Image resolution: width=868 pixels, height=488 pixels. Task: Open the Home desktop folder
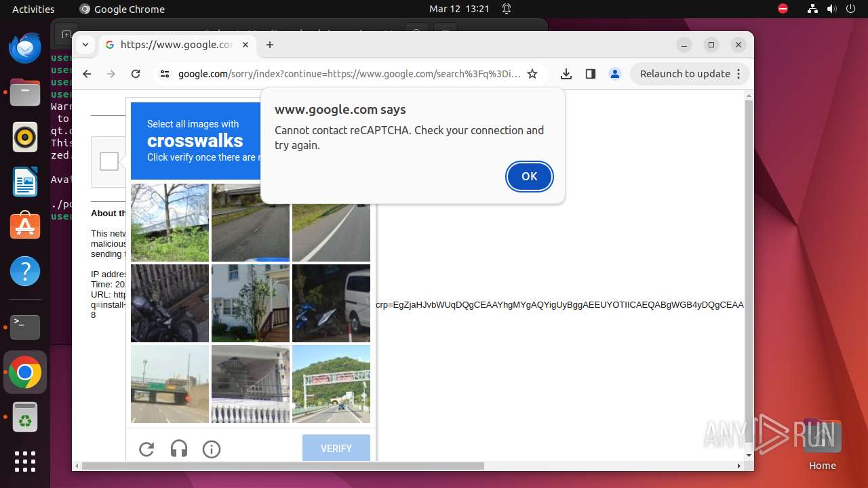pos(822,445)
